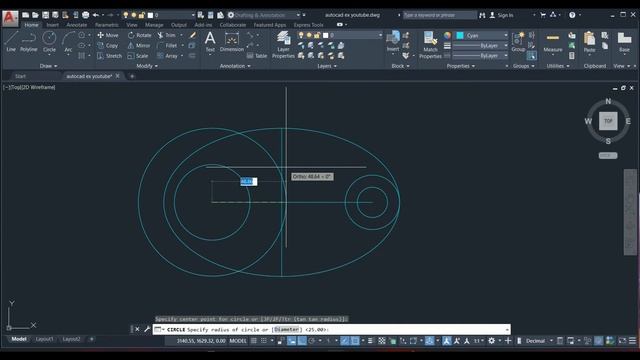Click the Stretch tool

[109, 56]
